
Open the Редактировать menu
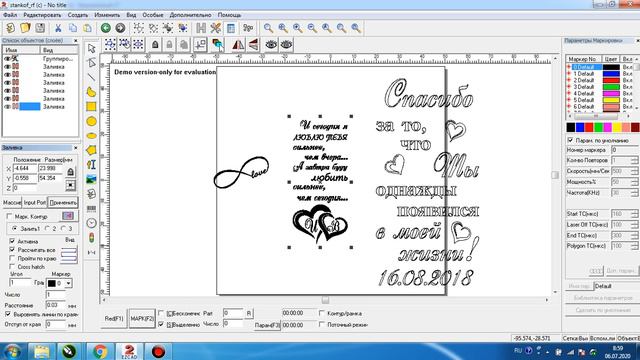point(42,15)
